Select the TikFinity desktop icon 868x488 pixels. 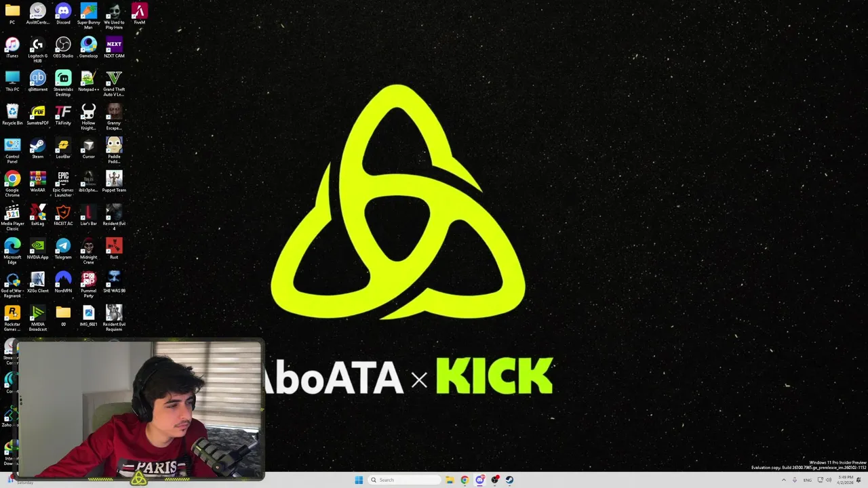click(63, 115)
